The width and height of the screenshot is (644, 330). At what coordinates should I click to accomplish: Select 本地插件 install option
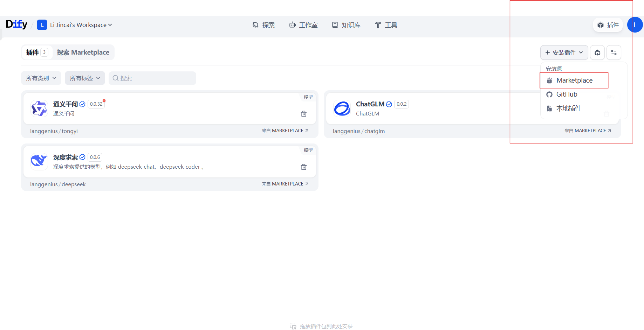568,108
